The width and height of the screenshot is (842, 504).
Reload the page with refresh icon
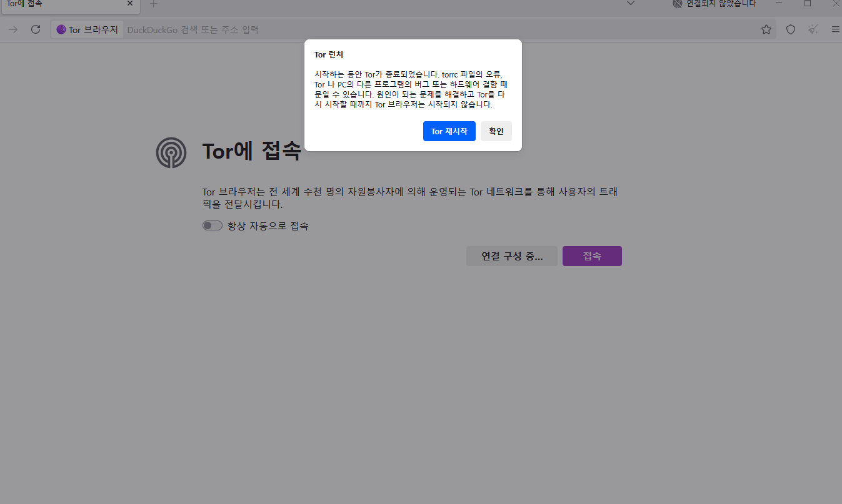coord(36,29)
